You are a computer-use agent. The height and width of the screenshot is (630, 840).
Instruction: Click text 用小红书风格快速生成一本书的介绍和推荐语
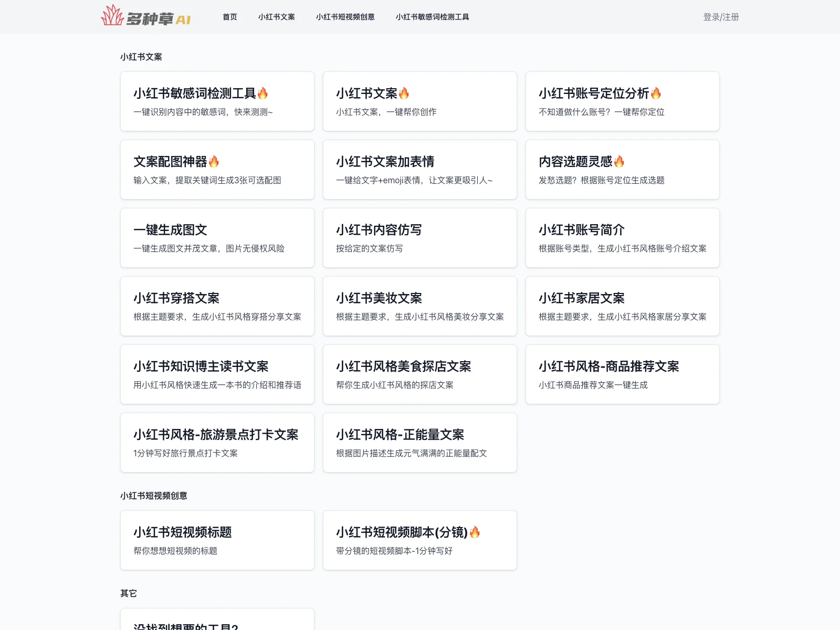(x=217, y=385)
